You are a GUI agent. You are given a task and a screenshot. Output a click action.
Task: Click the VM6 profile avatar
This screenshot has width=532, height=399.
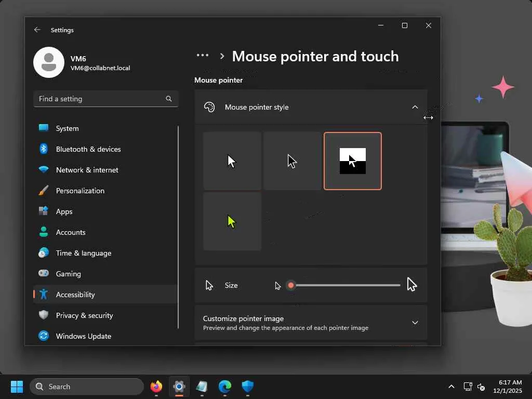49,62
